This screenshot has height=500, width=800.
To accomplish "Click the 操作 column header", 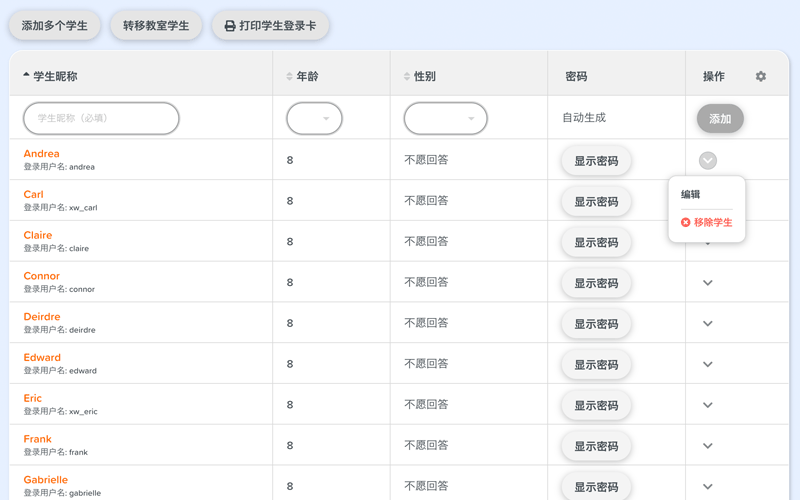I will pos(714,77).
